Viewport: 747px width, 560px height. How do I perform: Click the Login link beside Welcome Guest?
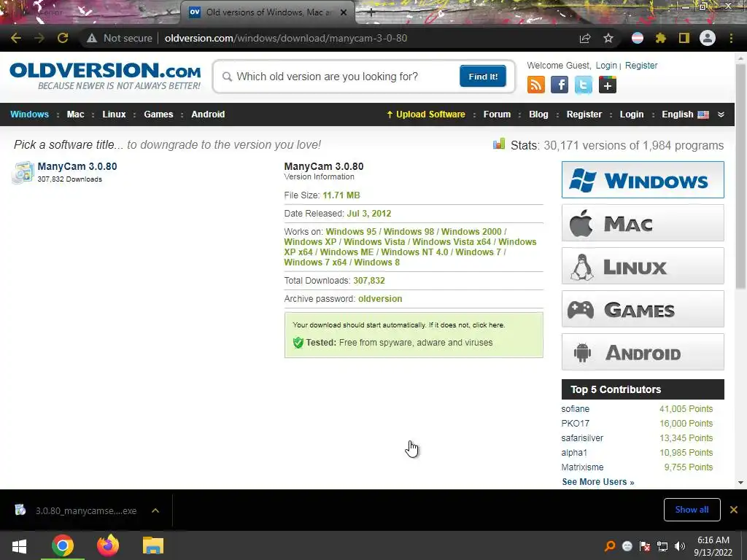pos(606,65)
